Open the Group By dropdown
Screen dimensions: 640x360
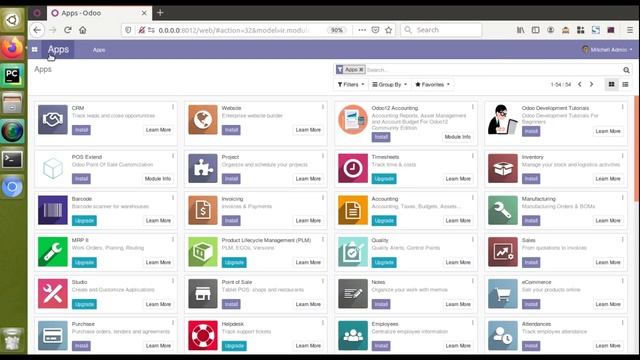coord(389,84)
